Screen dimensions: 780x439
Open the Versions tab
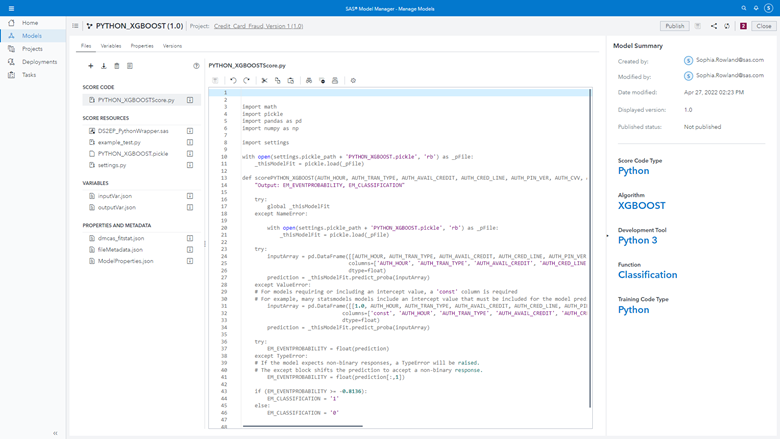click(172, 46)
